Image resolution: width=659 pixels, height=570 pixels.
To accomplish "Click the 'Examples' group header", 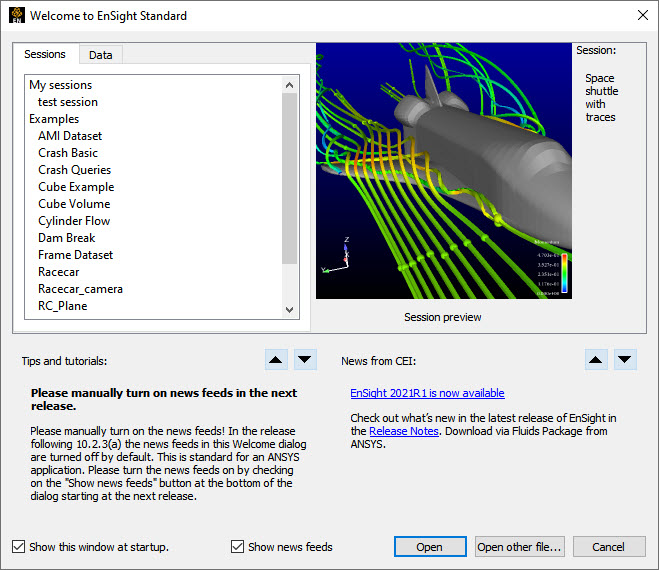I will (54, 119).
